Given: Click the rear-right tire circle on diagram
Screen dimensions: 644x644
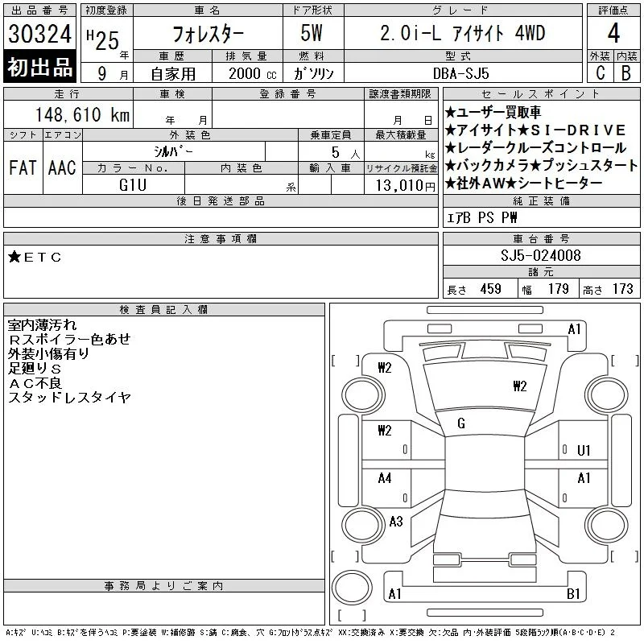Looking at the screenshot, I should pos(607,525).
